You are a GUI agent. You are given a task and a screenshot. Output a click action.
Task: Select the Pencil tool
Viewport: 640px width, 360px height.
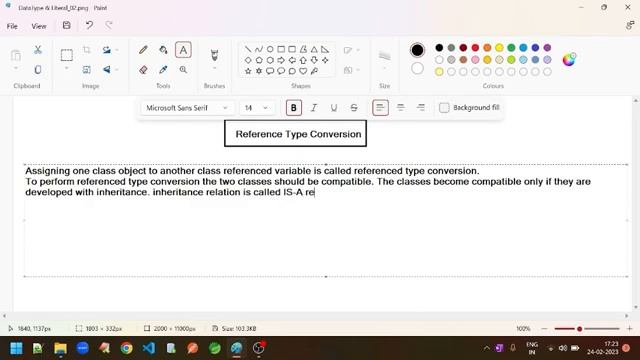point(143,50)
